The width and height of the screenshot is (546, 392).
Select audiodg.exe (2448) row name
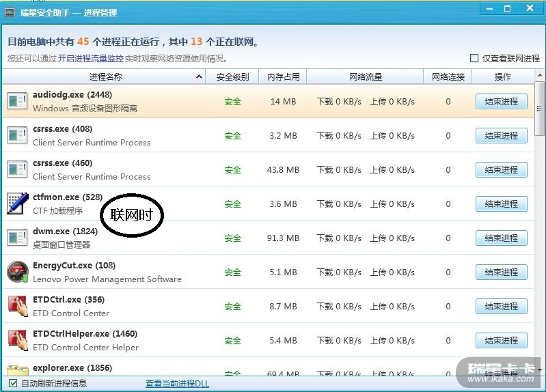[x=72, y=95]
